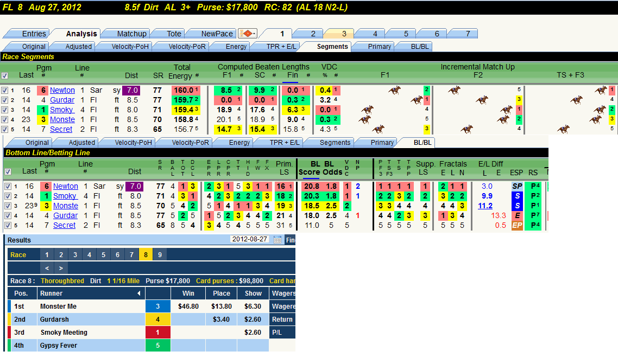Switch to the TPR + E/L tab in the lower tab row
This screenshot has height=364, width=618.
[x=284, y=143]
